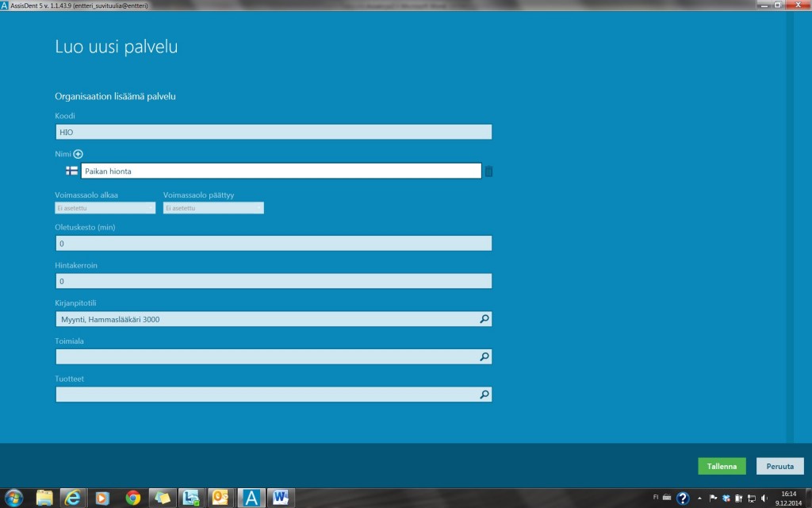Open AssisDent from the taskbar
Viewport: 812px width, 508px height.
(251, 498)
